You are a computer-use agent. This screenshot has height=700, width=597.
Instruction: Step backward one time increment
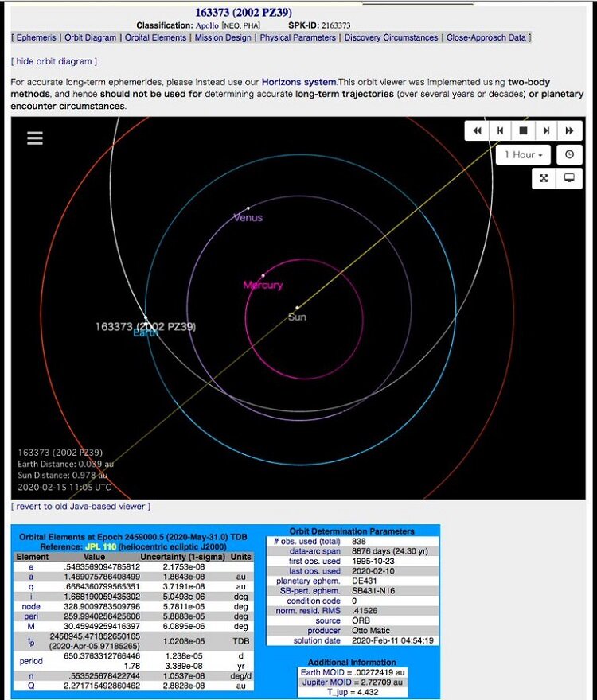click(500, 130)
